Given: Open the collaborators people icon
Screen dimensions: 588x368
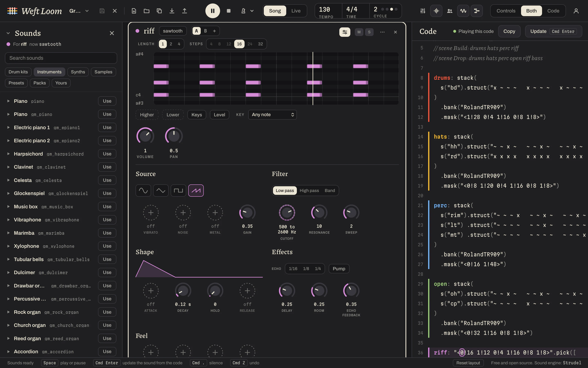Looking at the screenshot, I should (x=450, y=11).
